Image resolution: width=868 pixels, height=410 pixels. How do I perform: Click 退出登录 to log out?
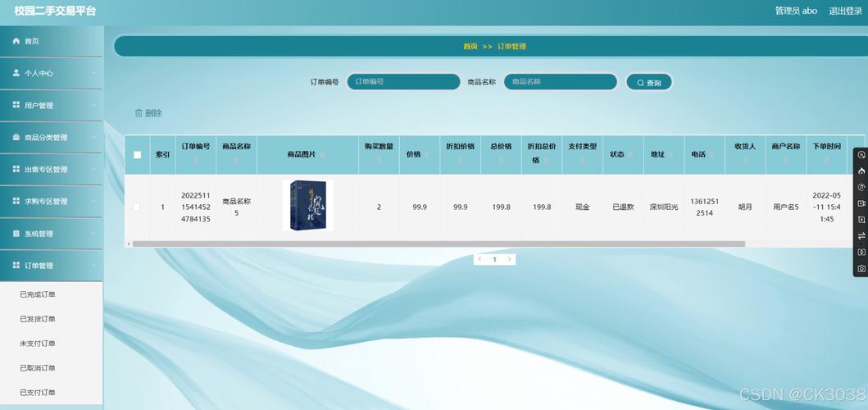pyautogui.click(x=845, y=11)
